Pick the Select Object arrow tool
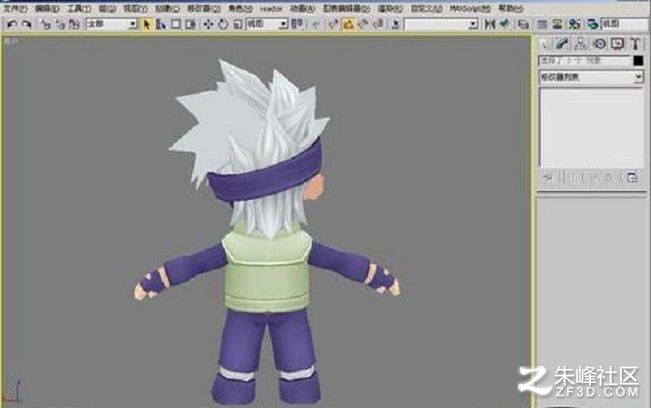Screen dimensions: 651x408 click(146, 24)
